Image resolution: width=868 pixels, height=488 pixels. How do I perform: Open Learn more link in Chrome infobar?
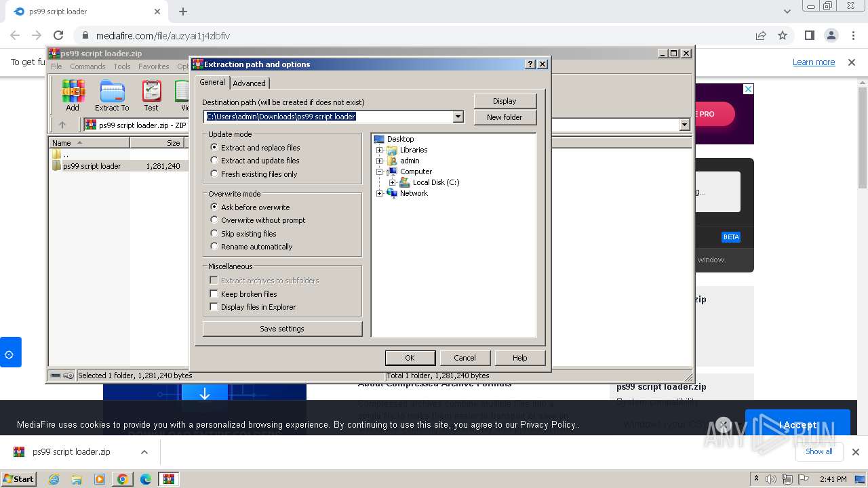tap(814, 62)
